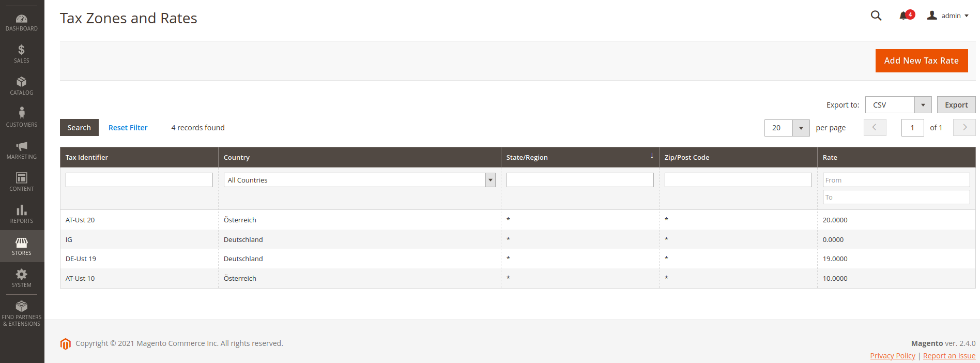Expand the CSV export format dropdown
The image size is (980, 363).
(x=898, y=105)
